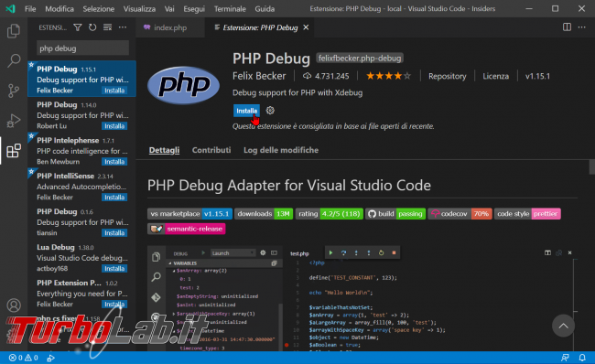Image resolution: width=595 pixels, height=364 pixels.
Task: Open the Modifica menu
Action: (59, 9)
